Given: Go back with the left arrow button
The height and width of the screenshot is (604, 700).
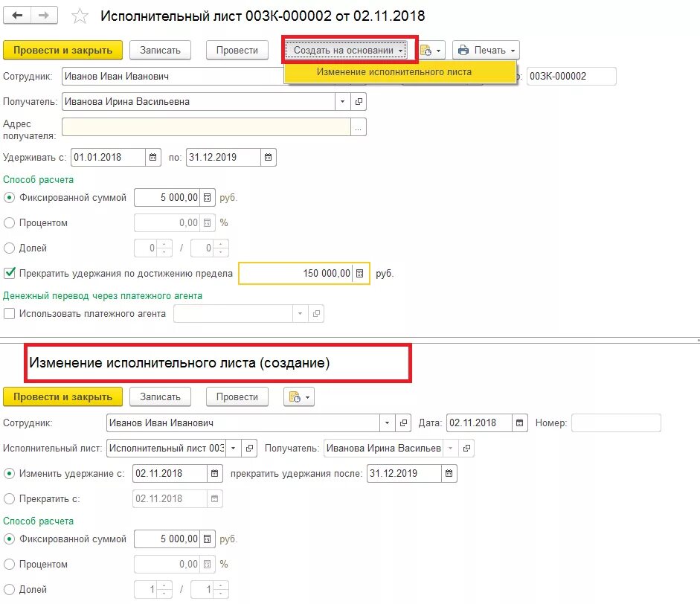Looking at the screenshot, I should pos(17,16).
